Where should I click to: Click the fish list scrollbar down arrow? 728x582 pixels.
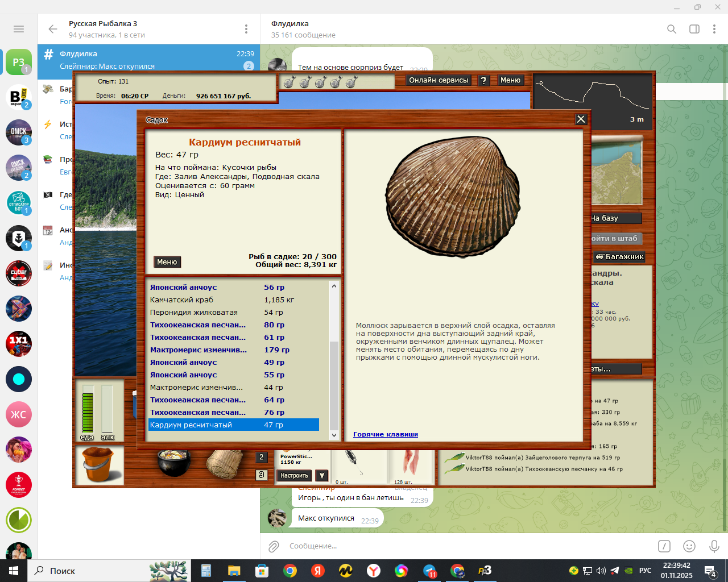[x=334, y=435]
